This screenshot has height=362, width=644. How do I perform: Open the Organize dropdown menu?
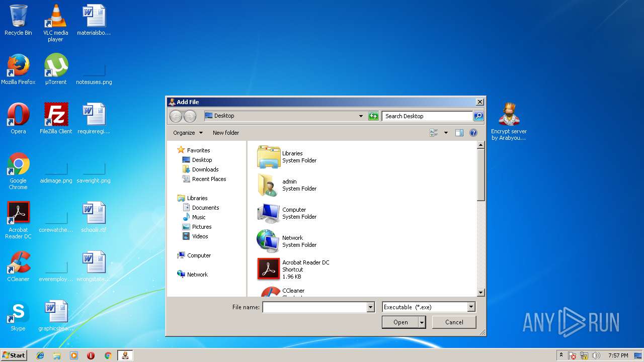[188, 133]
